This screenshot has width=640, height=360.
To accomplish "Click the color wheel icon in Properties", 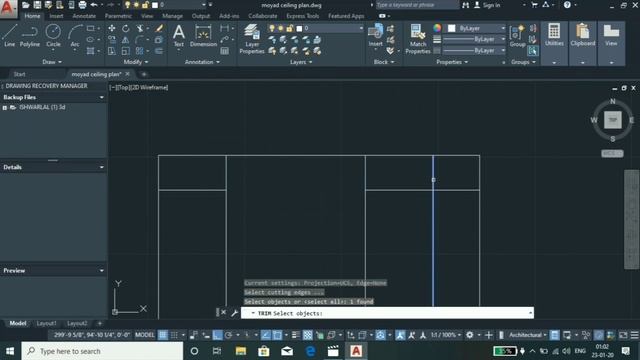I will point(437,28).
